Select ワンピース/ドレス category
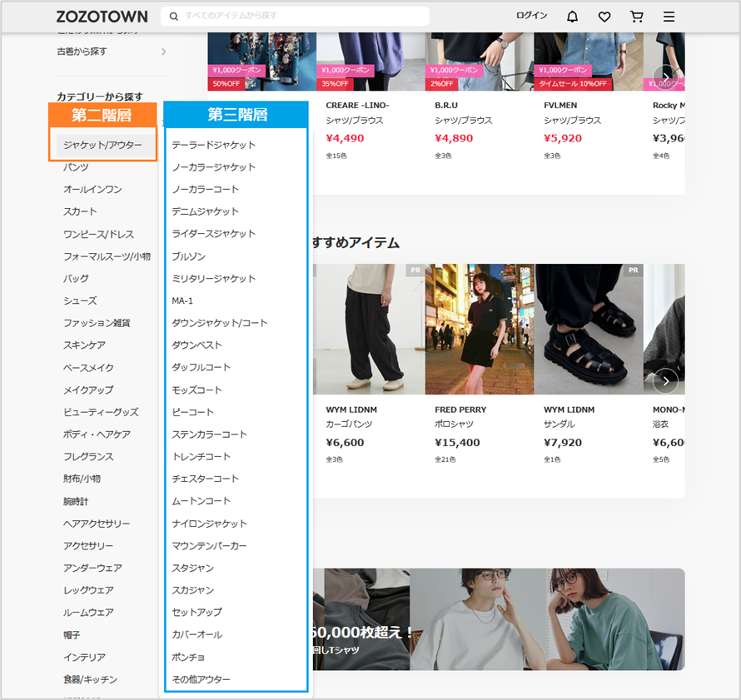Viewport: 741px width, 700px height. 99,234
